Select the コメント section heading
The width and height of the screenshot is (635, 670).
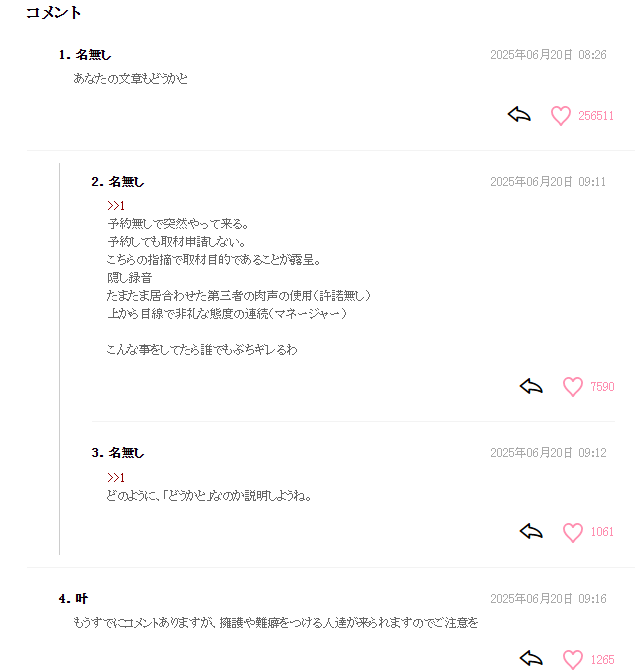[x=53, y=12]
